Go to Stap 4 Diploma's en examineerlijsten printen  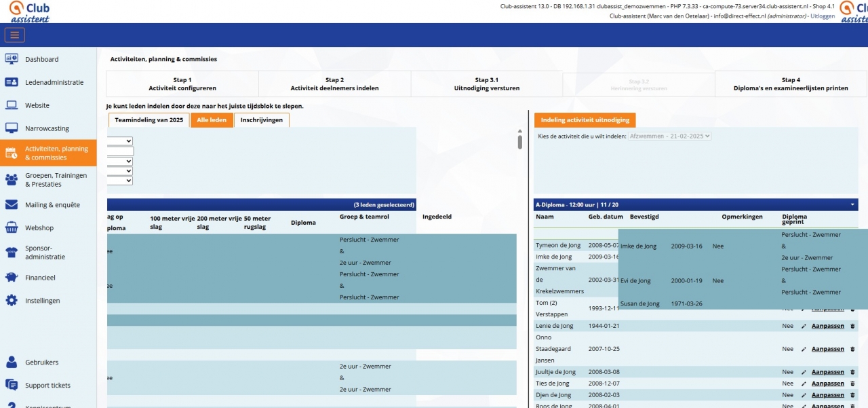pos(790,84)
